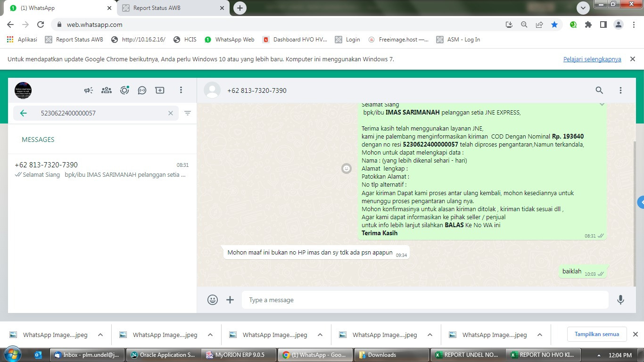Open the WhatsApp Channels icon
This screenshot has width=644, height=362.
pyautogui.click(x=142, y=90)
